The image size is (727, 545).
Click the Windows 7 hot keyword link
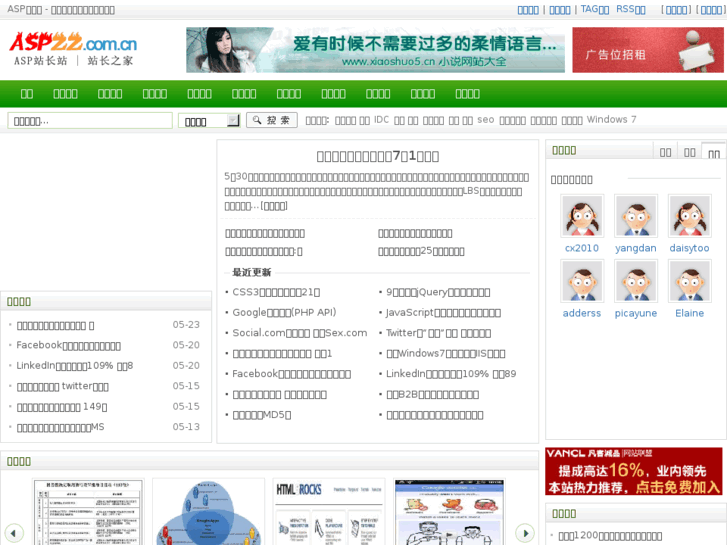612,120
